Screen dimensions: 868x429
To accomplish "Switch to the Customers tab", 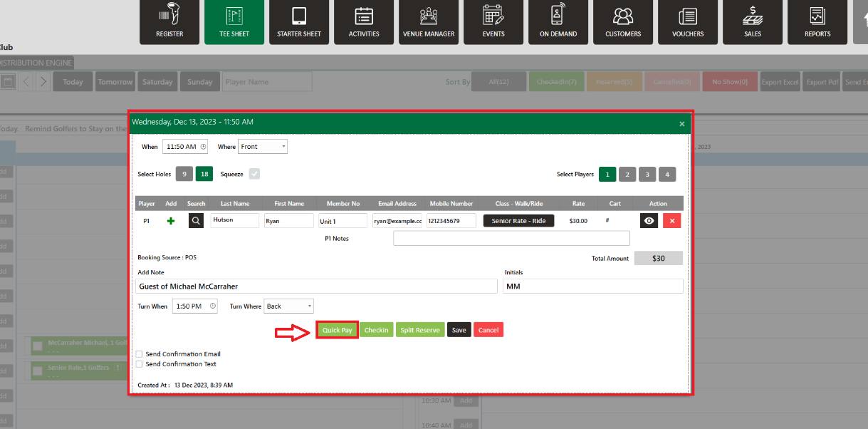I will (623, 22).
